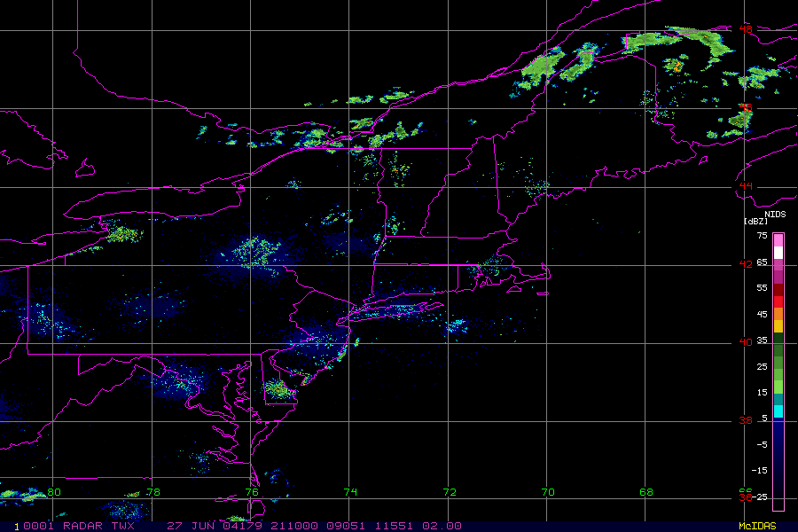Select the green 76 longitude label
The width and height of the screenshot is (798, 532).
point(252,492)
